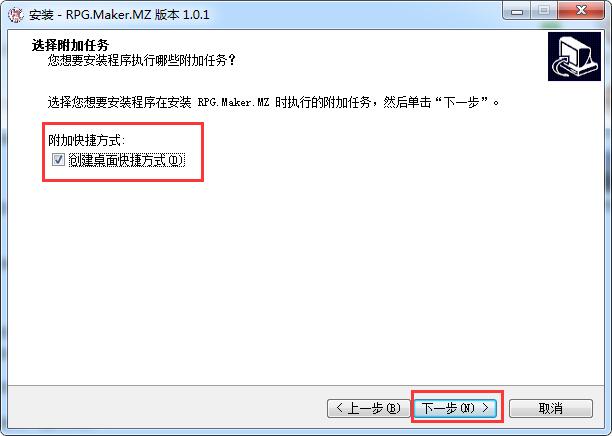Screen dimensions: 612x436
Task: Toggle the 创建桌面快捷方式 checkbox
Action: click(x=58, y=159)
